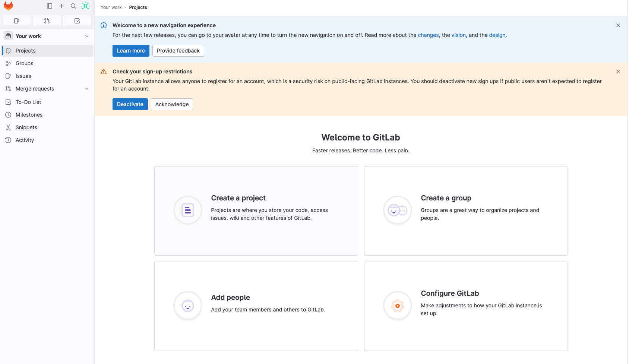This screenshot has width=629, height=364.
Task: Open the merge requests shortcut icon
Action: [47, 21]
